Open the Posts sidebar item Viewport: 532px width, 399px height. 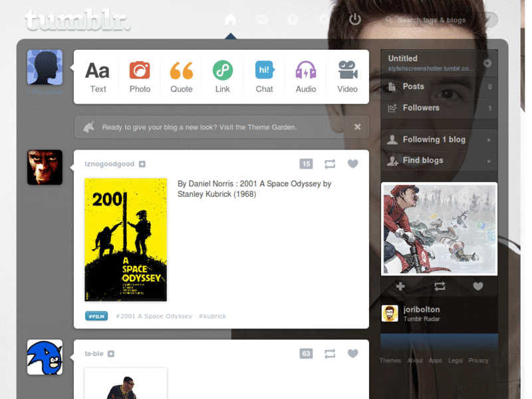pyautogui.click(x=439, y=87)
